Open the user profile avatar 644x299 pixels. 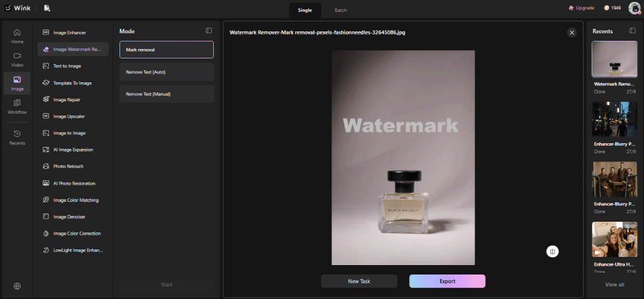635,8
